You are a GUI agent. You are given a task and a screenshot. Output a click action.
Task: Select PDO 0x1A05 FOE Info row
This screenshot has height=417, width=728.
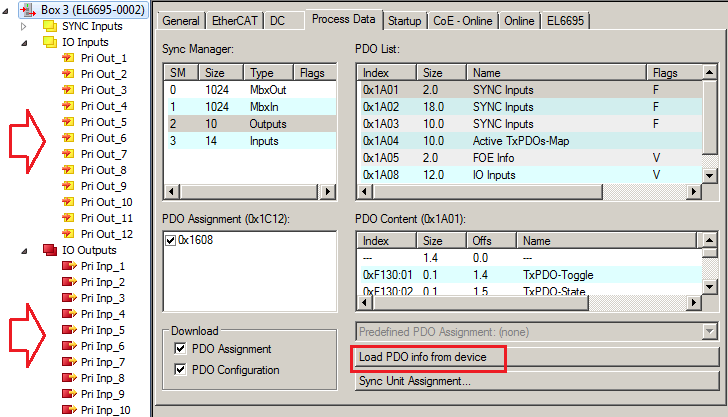tap(530, 158)
